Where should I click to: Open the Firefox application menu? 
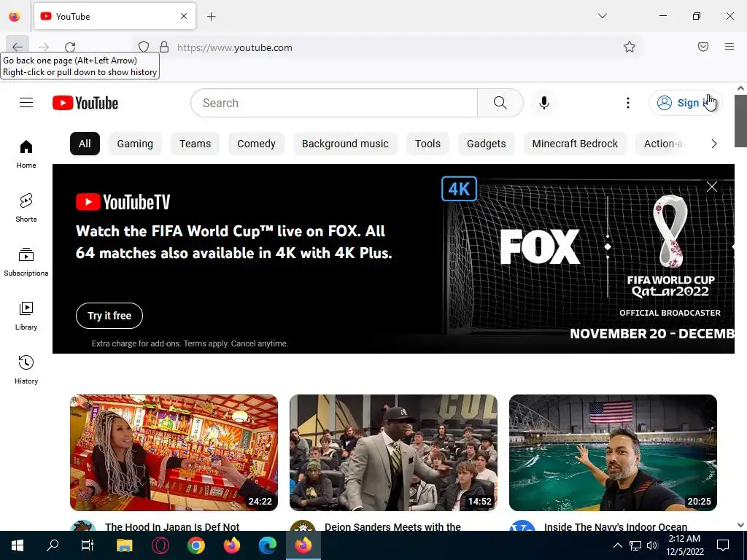[729, 47]
